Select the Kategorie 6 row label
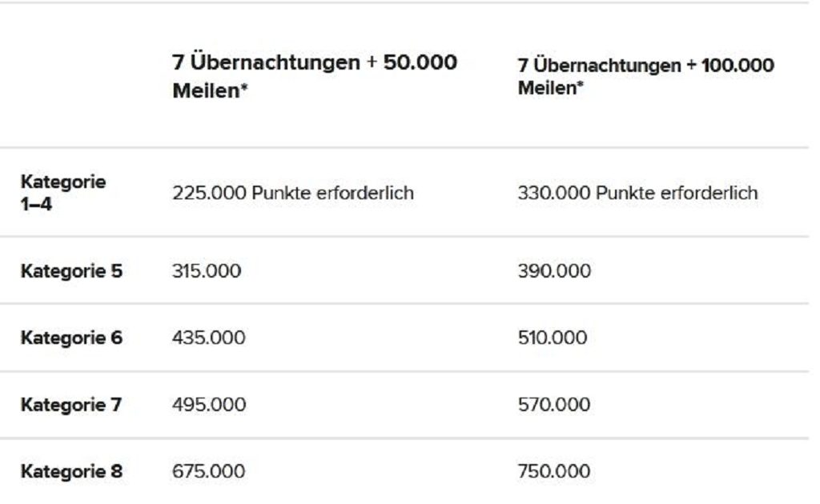This screenshot has height=504, width=820. tap(71, 338)
